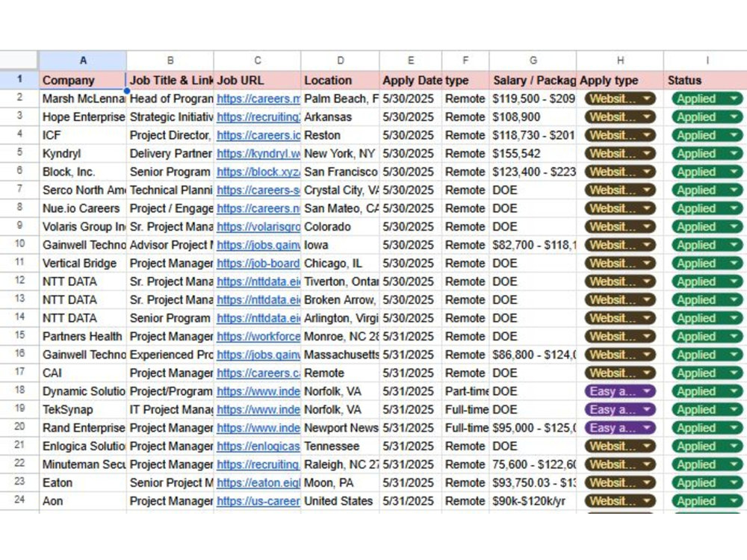This screenshot has width=747, height=560.
Task: Open Status dropdown for Kyndryl row
Action: click(707, 154)
